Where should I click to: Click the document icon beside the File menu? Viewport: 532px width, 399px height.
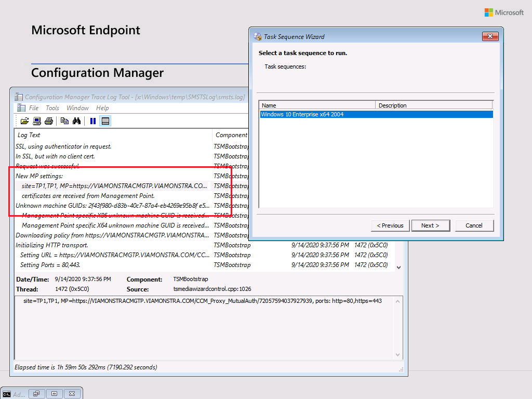[x=21, y=108]
